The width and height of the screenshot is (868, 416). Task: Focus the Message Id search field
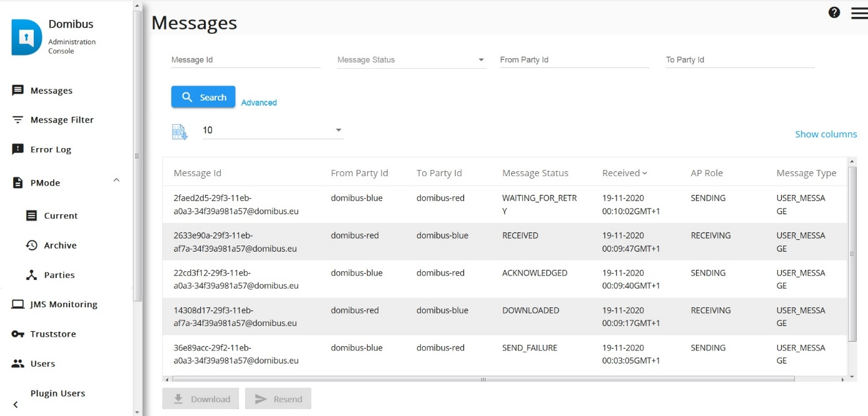tap(246, 60)
